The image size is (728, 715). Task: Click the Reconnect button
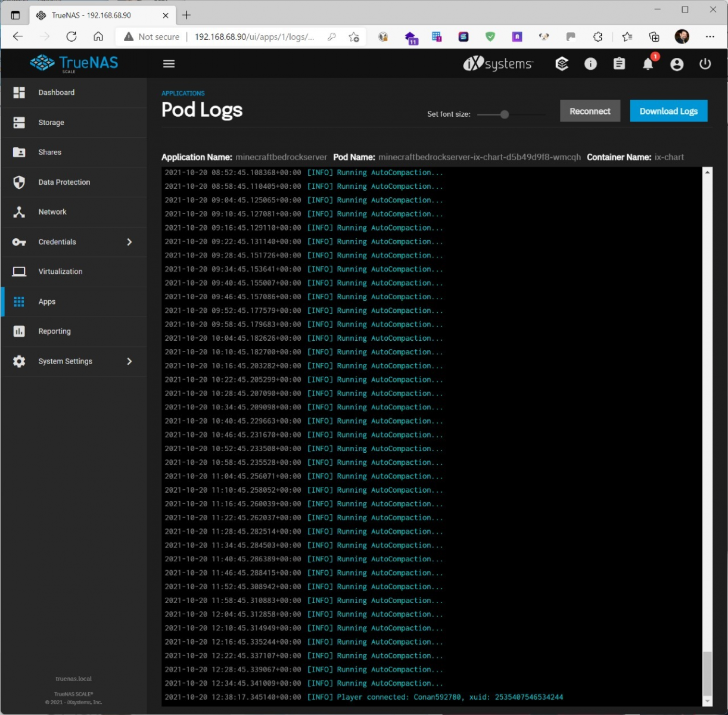point(590,111)
